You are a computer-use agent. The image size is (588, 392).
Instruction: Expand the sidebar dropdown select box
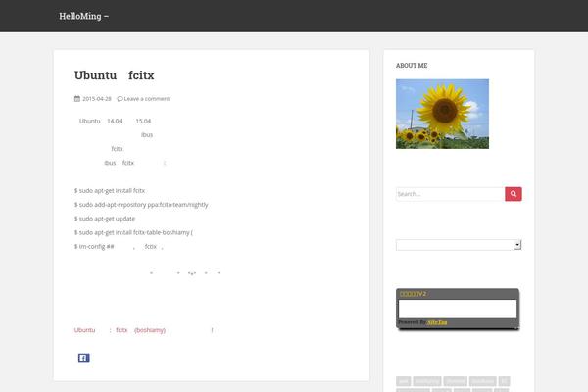pos(459,245)
